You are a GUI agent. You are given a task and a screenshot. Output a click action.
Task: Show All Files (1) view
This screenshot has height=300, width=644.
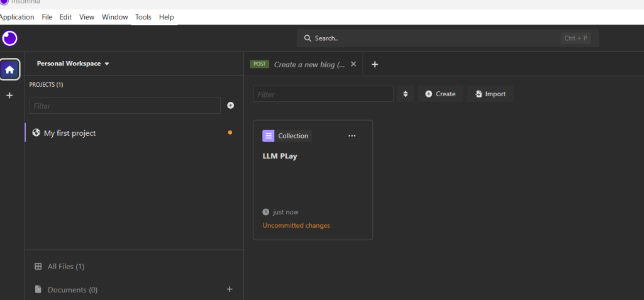66,267
